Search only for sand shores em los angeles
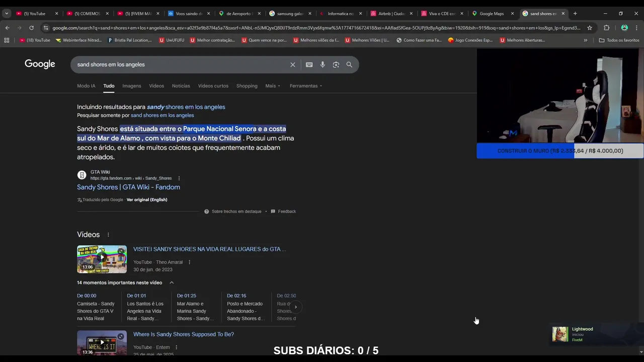Viewport: 644px width, 362px height. pyautogui.click(x=162, y=116)
